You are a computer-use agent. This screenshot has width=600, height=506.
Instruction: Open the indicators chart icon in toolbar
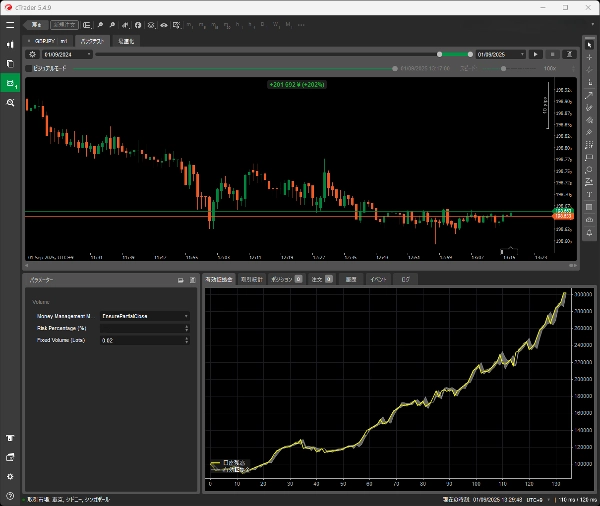click(x=125, y=25)
